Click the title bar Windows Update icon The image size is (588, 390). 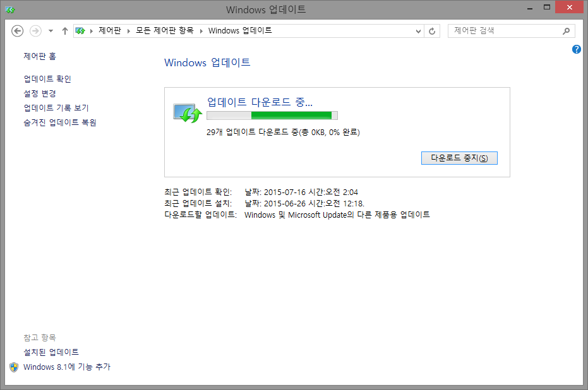[9, 9]
